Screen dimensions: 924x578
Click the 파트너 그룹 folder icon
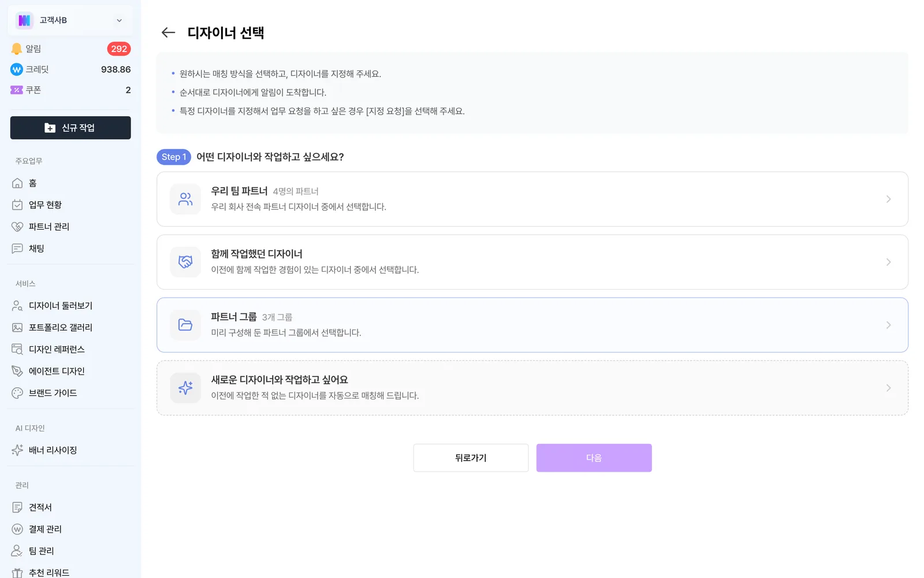click(x=185, y=325)
